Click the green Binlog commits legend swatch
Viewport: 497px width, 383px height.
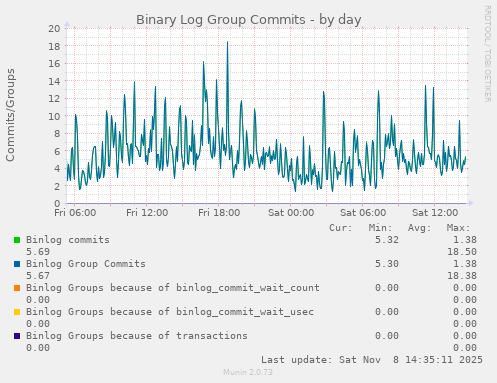17,240
